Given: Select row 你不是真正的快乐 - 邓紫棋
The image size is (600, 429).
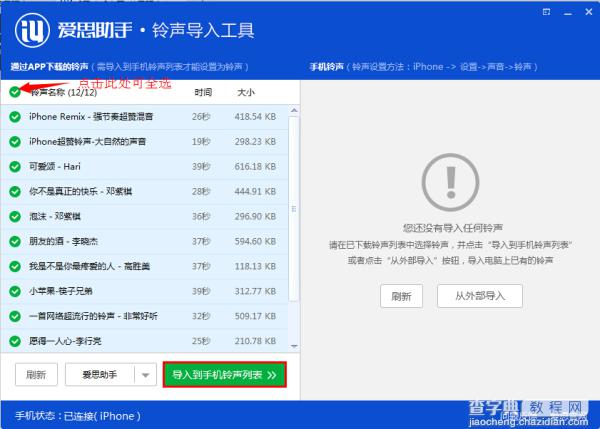Looking at the screenshot, I should 145,191.
